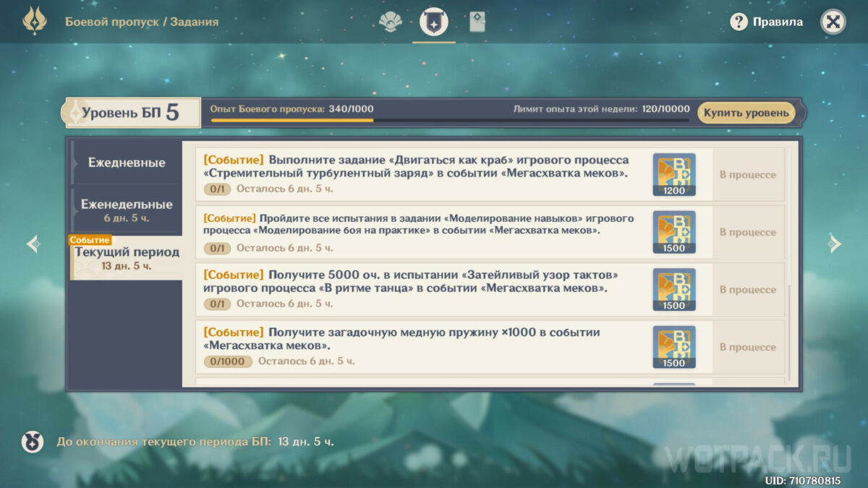
Task: Open the battle pass rewards shell tab
Action: (x=391, y=22)
